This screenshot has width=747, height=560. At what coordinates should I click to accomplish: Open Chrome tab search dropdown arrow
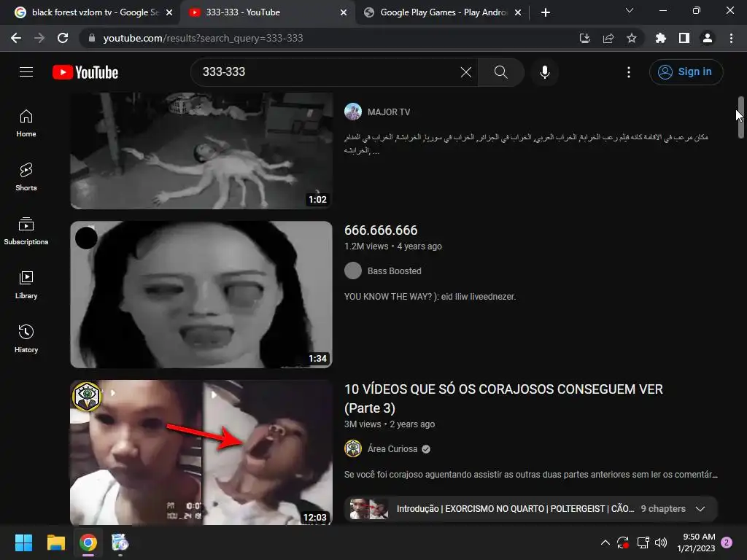pos(630,10)
